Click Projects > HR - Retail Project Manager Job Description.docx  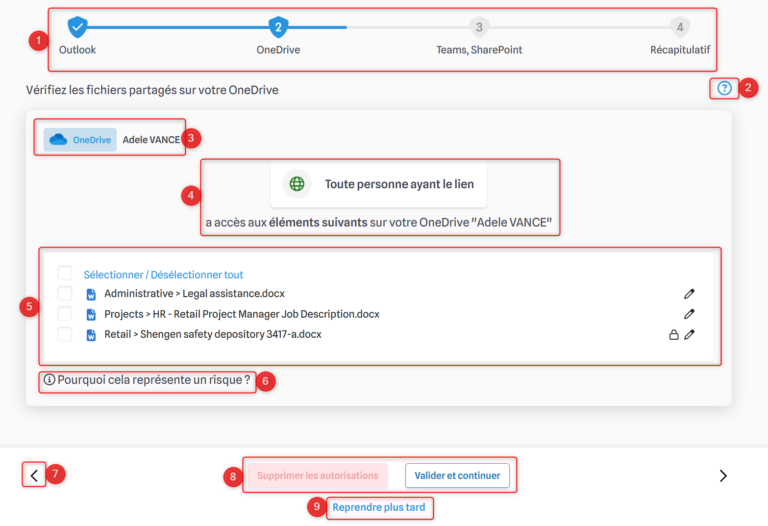pyautogui.click(x=242, y=314)
